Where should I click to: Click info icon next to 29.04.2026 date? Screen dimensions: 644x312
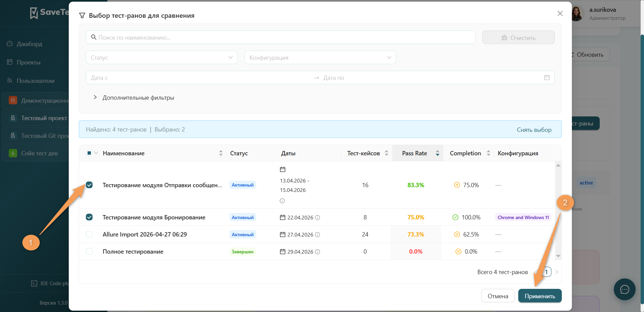pyautogui.click(x=318, y=252)
